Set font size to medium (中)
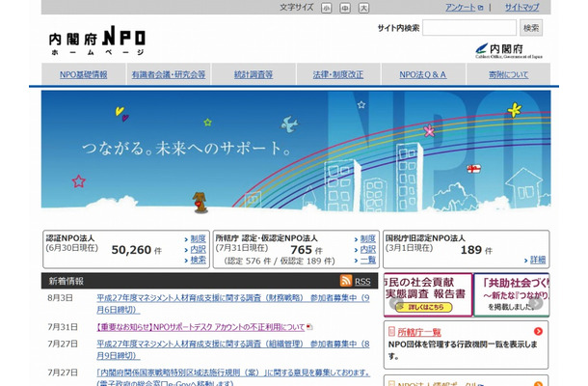588x386 pixels. coord(345,8)
